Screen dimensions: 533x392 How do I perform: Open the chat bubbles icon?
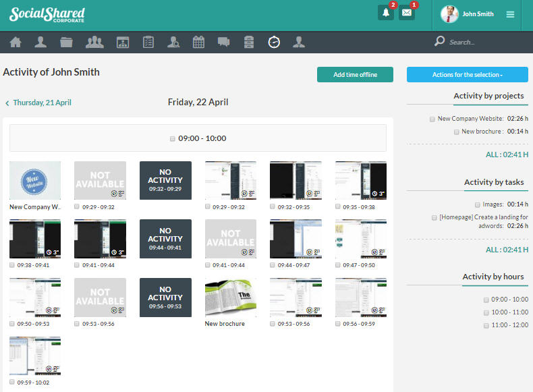(223, 43)
